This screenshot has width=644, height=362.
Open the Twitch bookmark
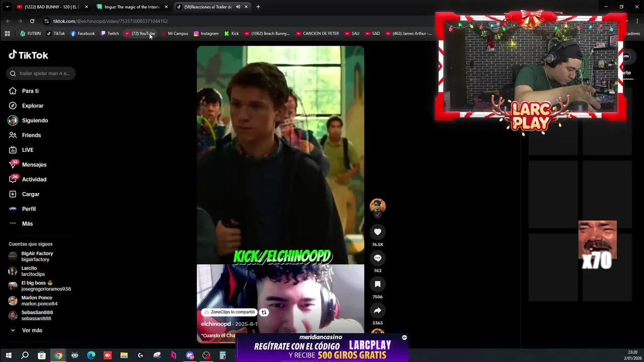tap(110, 34)
